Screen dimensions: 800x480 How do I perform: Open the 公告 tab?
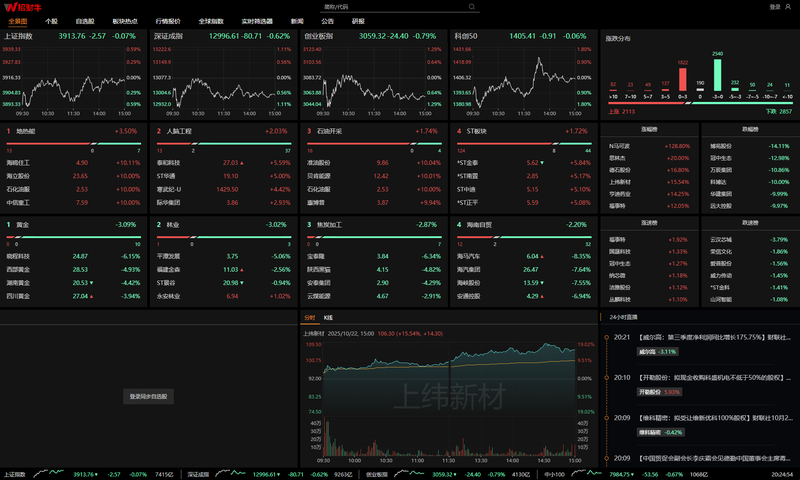tap(328, 21)
